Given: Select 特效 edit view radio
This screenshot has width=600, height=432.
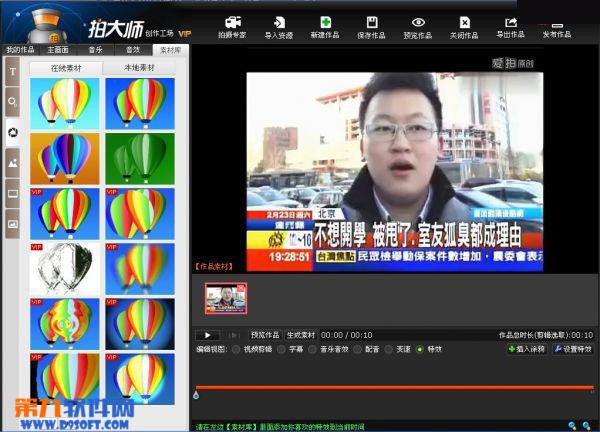Looking at the screenshot, I should tap(420, 349).
